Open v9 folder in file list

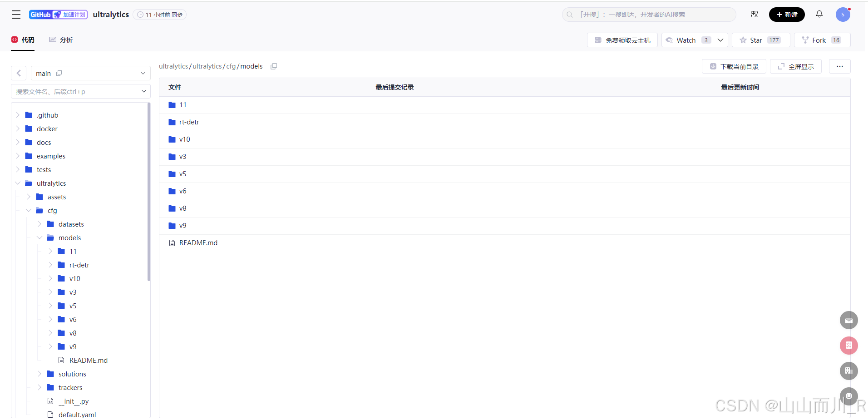tap(182, 226)
